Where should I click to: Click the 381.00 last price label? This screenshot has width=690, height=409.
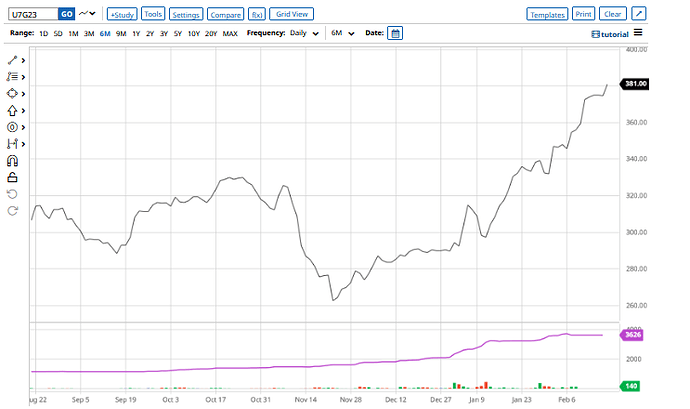[635, 84]
